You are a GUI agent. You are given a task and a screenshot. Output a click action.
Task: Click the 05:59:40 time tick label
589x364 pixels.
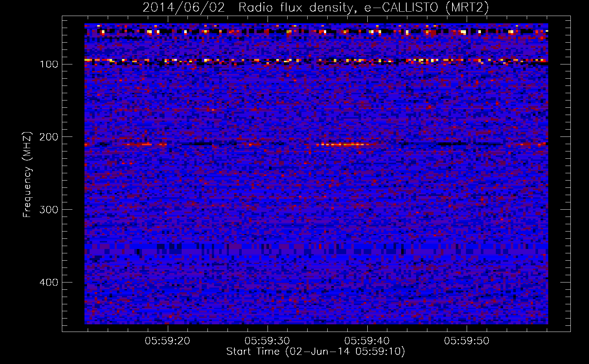(367, 341)
